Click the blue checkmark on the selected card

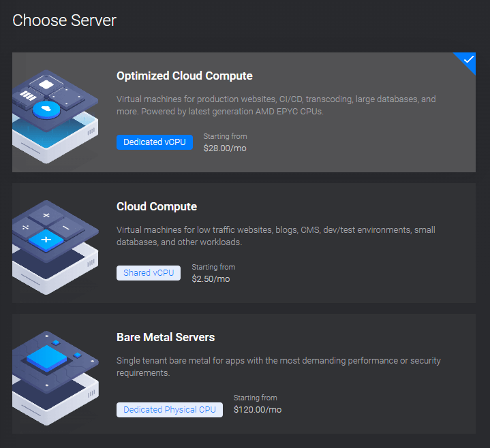pyautogui.click(x=468, y=60)
